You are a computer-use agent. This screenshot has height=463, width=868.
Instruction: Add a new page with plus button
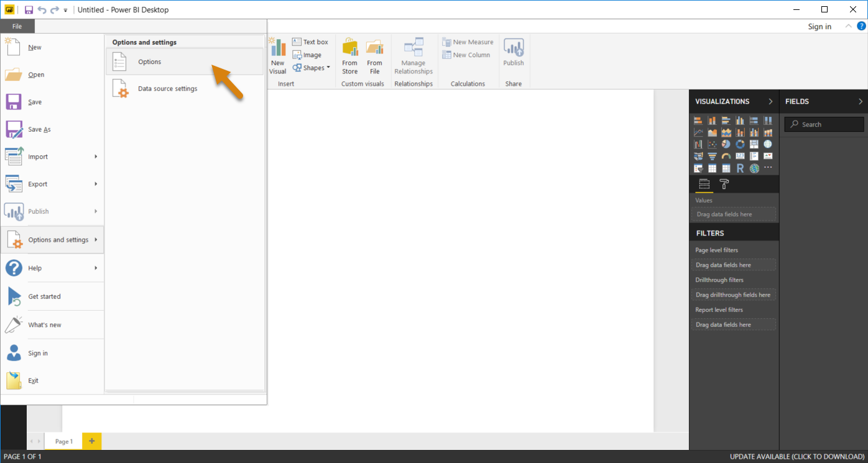[x=91, y=441]
